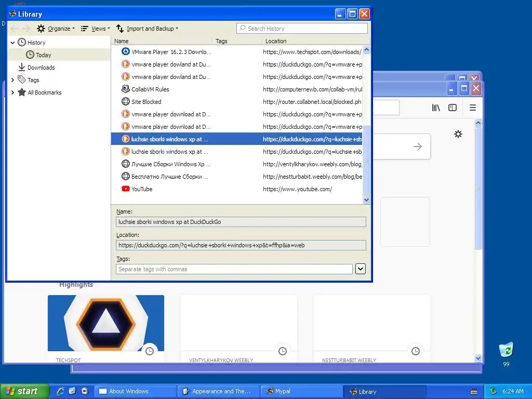
Task: Select the VMware Player 16.2.3 entry
Action: [x=237, y=52]
